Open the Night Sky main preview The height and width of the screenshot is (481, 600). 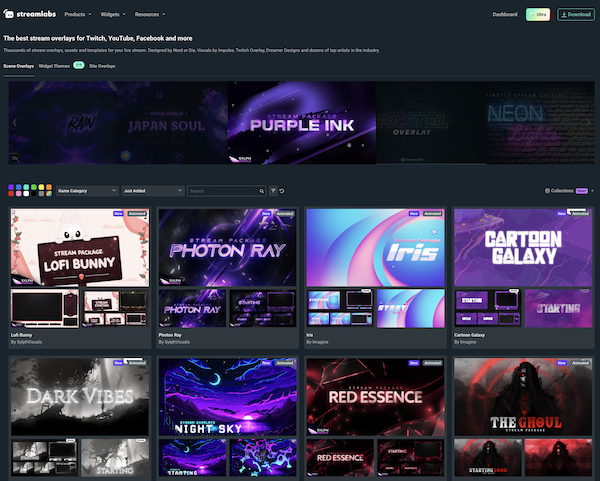(x=228, y=397)
